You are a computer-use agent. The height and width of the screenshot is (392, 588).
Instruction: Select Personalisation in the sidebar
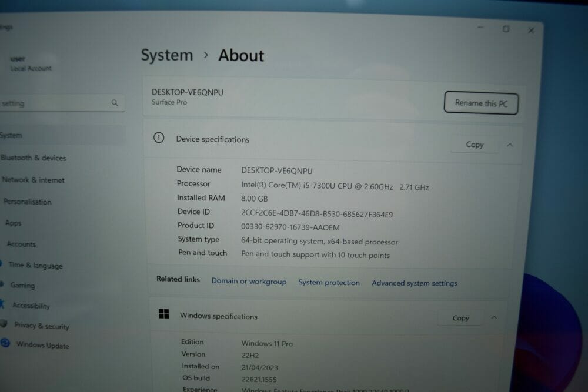click(28, 202)
